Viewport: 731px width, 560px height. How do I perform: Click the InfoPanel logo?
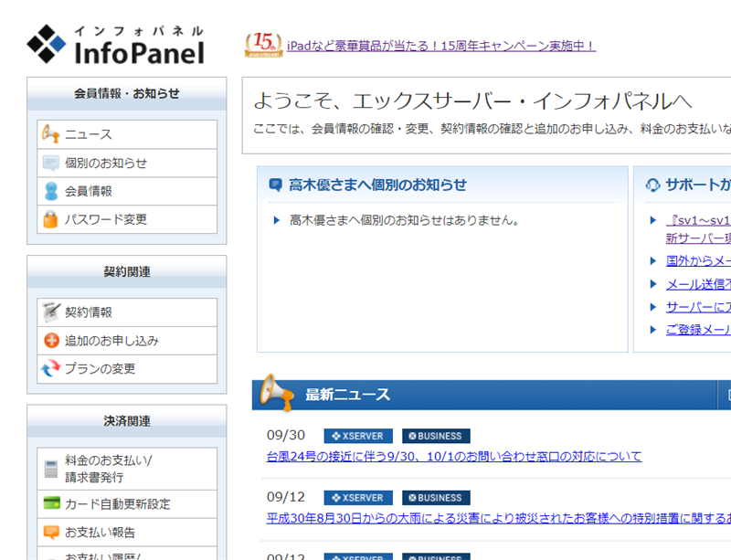coord(115,45)
